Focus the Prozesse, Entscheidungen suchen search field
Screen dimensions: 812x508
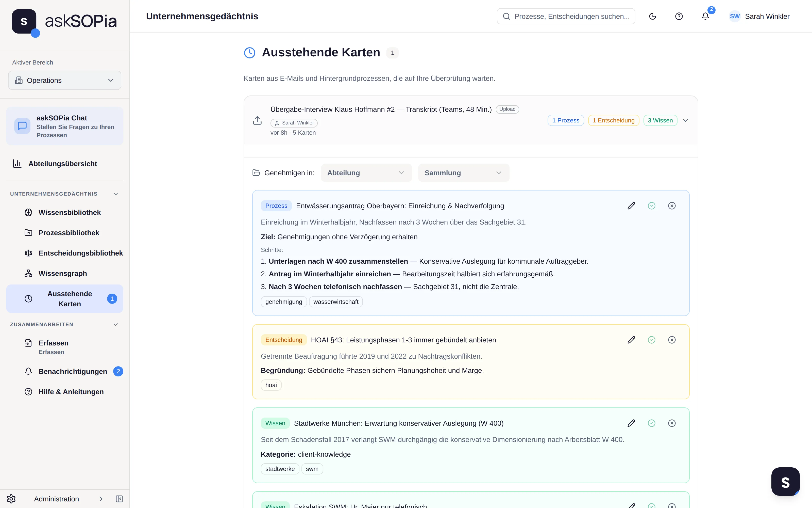pos(566,16)
